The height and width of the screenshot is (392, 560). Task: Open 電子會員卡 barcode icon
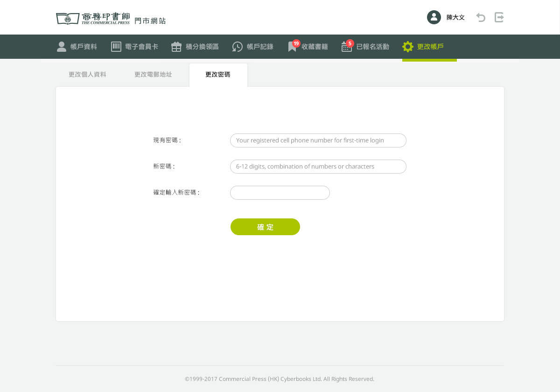pyautogui.click(x=116, y=47)
